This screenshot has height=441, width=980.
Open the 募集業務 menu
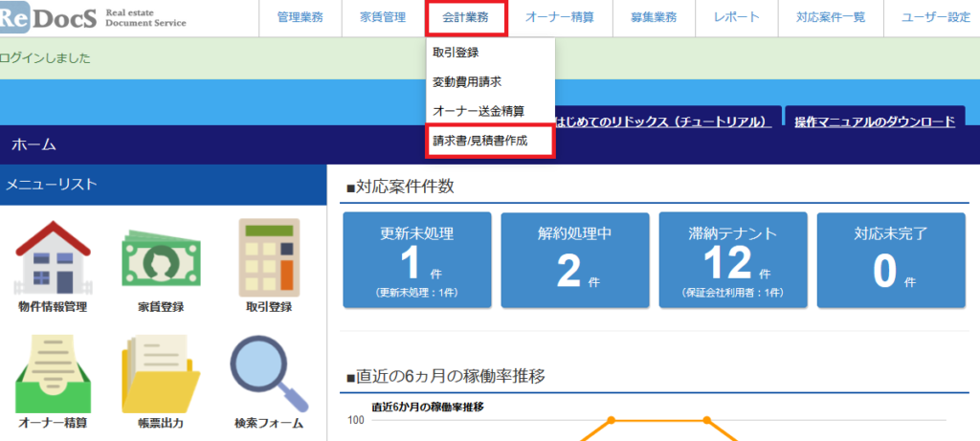(654, 18)
